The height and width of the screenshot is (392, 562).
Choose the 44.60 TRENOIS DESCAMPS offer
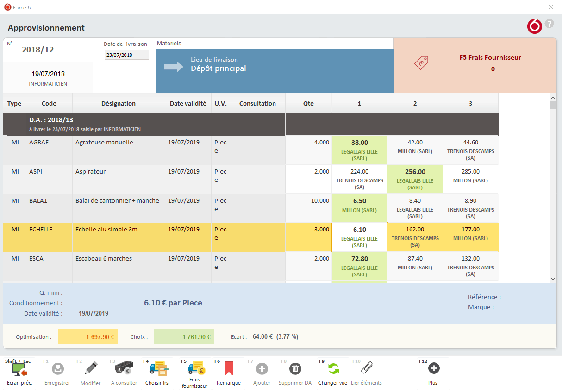tap(470, 150)
